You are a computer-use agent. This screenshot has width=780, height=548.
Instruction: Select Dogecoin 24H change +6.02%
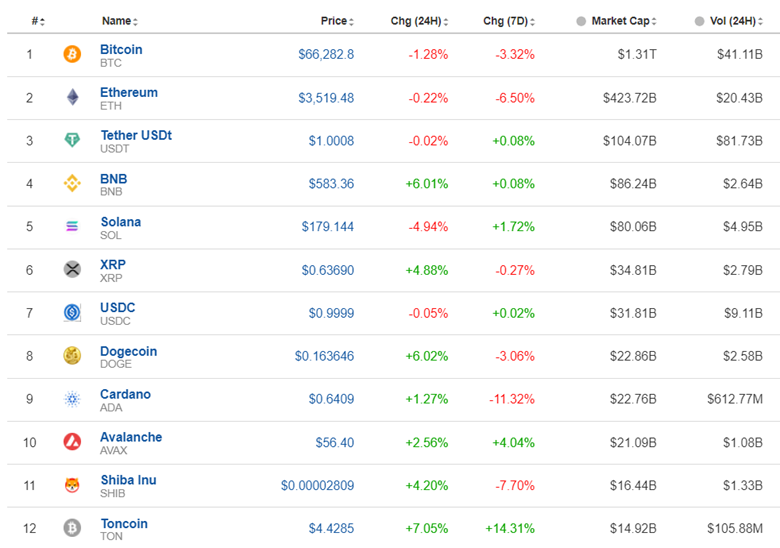427,356
